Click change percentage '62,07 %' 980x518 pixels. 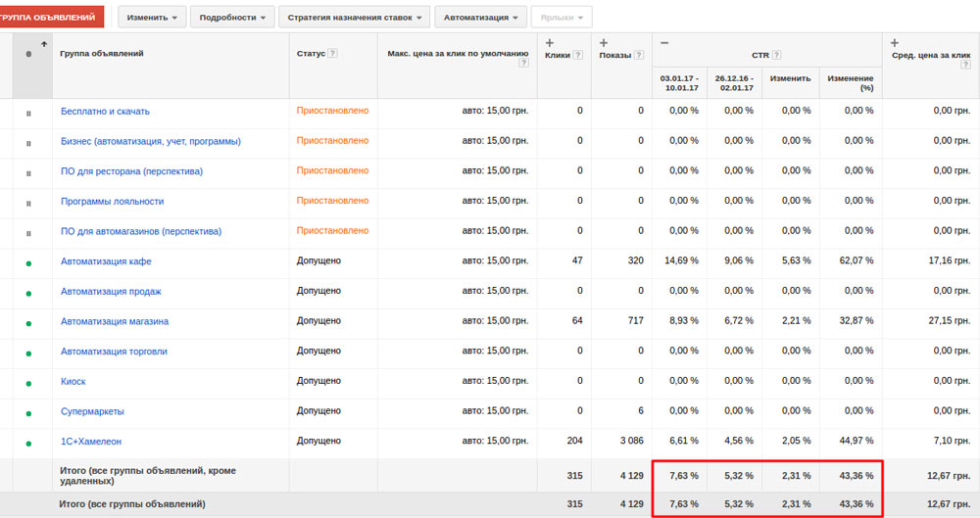click(x=857, y=260)
